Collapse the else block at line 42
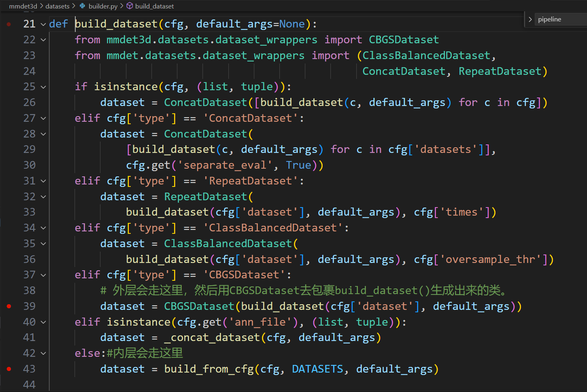Image resolution: width=587 pixels, height=392 pixels. click(43, 354)
